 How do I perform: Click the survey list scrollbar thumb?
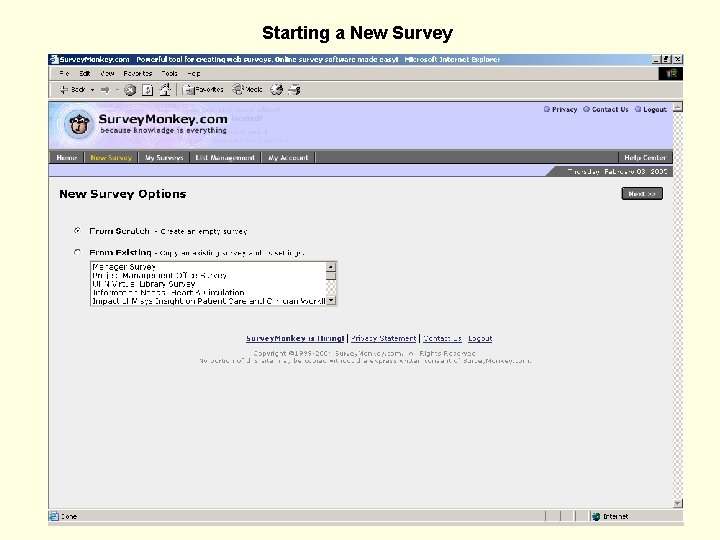(x=331, y=276)
